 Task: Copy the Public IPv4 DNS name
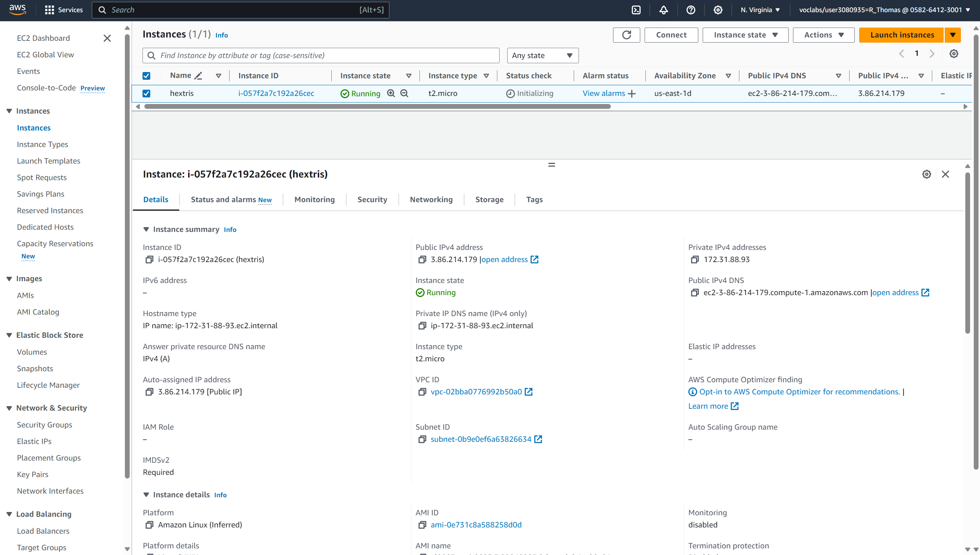[695, 293]
